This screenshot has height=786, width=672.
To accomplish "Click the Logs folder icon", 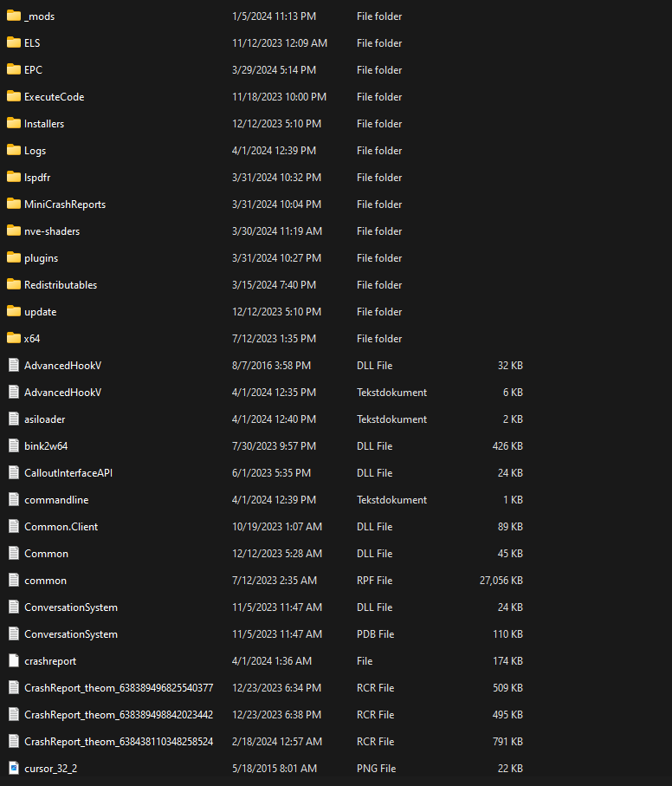I will [14, 151].
